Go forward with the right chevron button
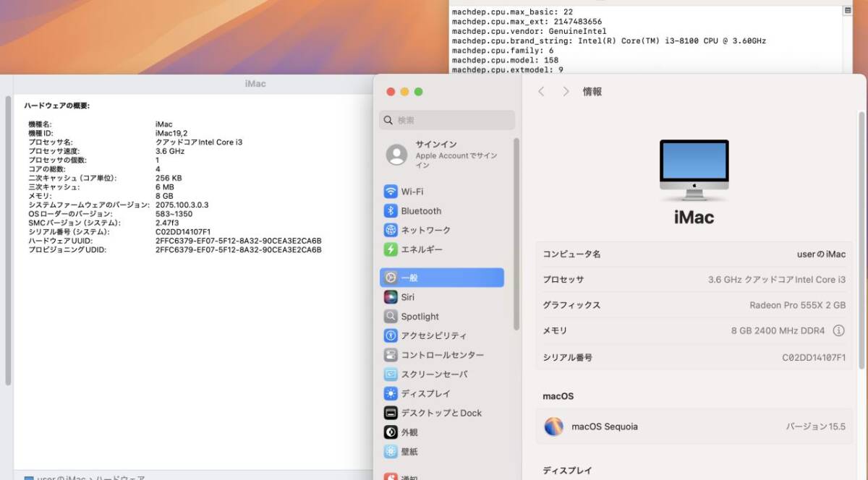 [x=566, y=92]
